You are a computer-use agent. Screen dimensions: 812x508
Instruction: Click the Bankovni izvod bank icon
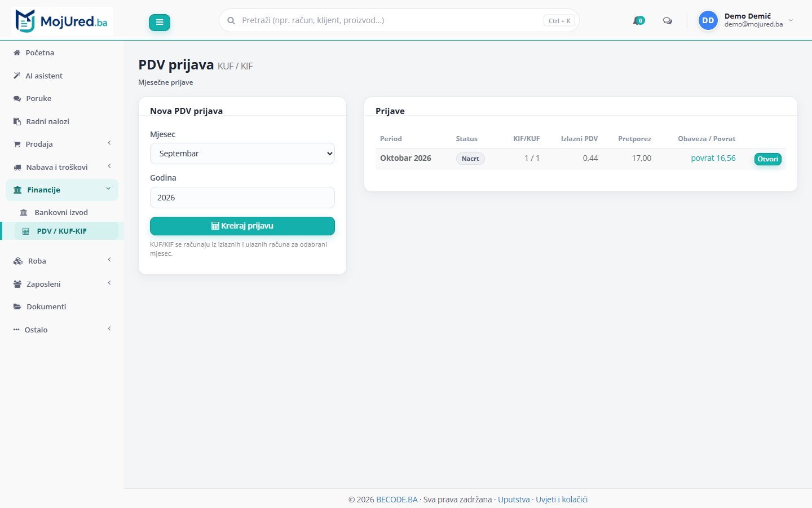[x=24, y=213]
